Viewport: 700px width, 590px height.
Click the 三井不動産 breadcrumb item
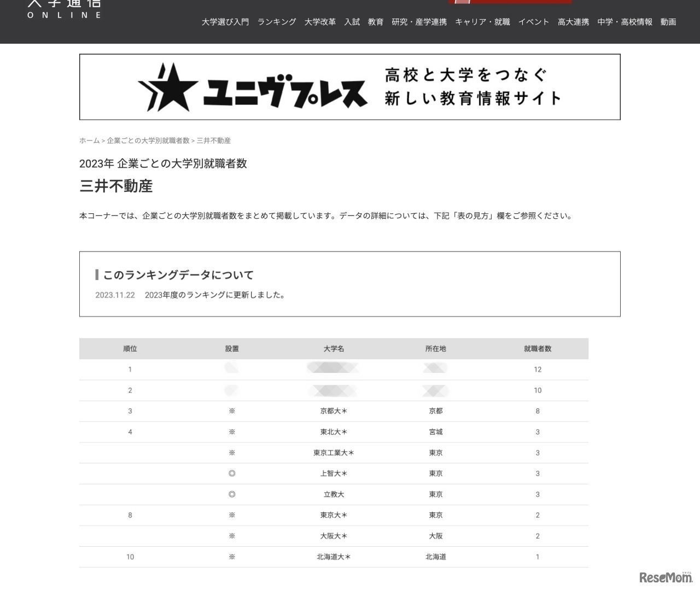214,141
